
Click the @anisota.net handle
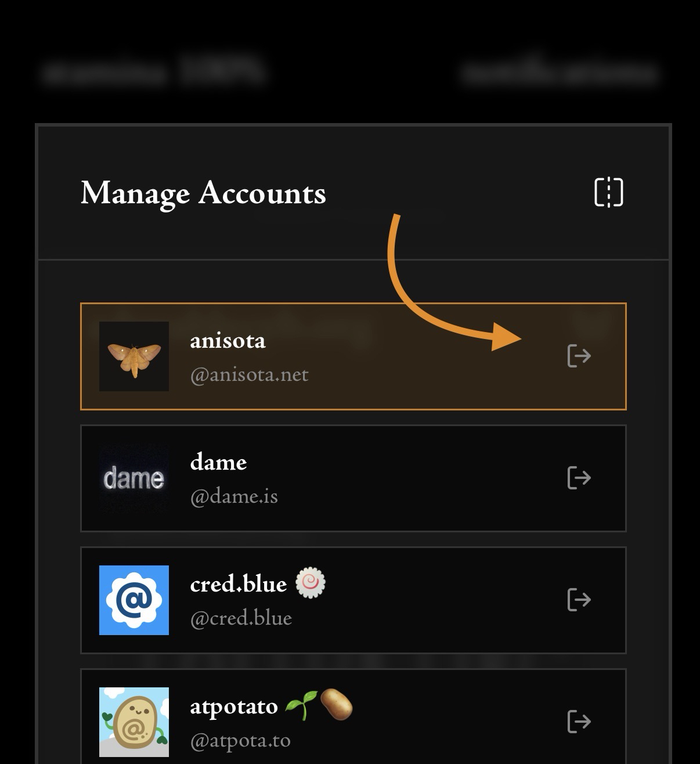[250, 375]
